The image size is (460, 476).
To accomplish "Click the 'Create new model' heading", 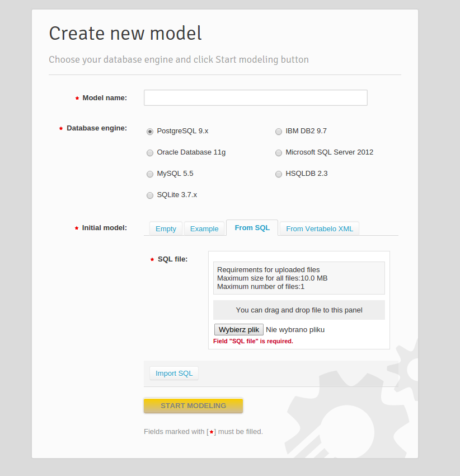I will (x=125, y=33).
